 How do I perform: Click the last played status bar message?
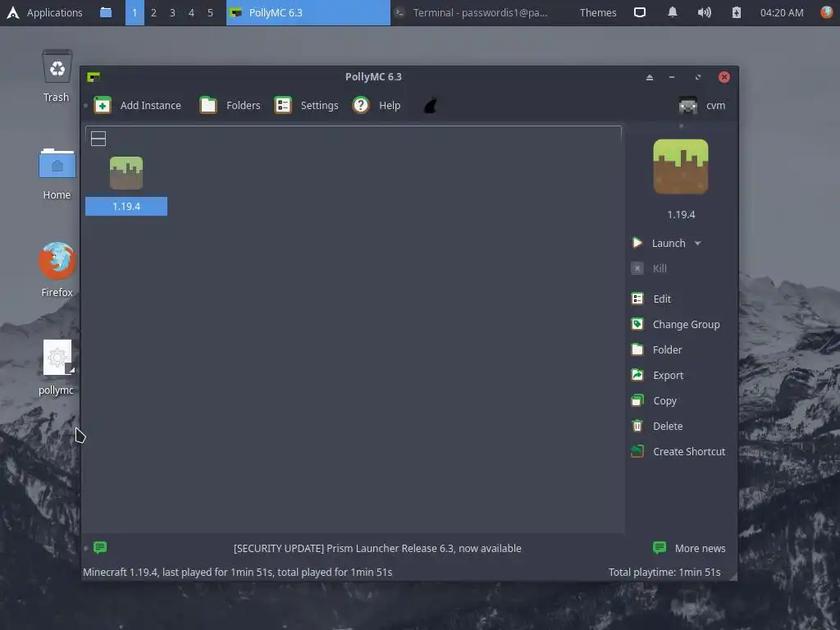click(237, 572)
